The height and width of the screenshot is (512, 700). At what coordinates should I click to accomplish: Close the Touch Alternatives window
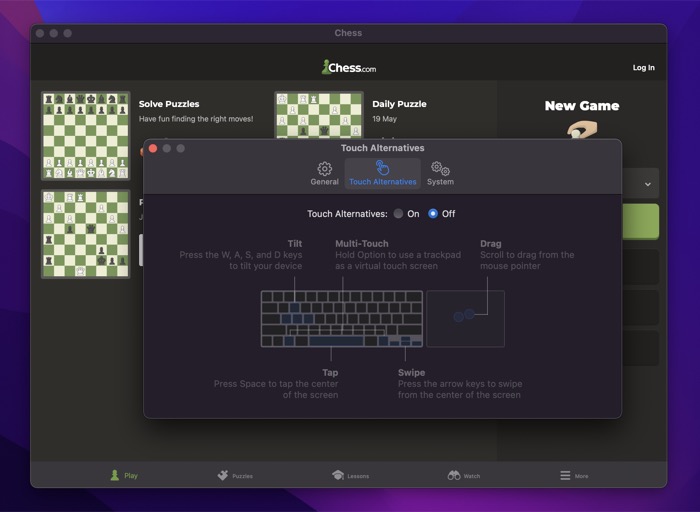point(153,148)
